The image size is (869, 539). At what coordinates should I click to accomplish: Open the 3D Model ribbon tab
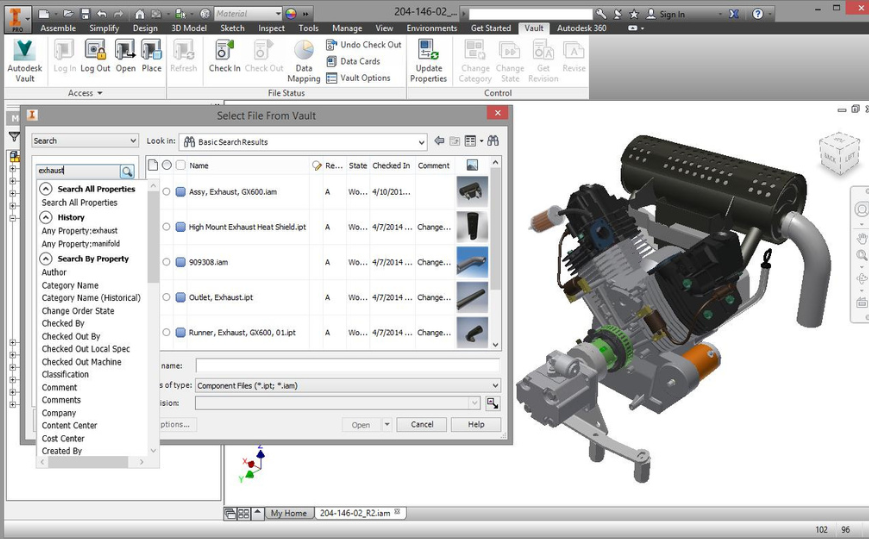tap(189, 28)
